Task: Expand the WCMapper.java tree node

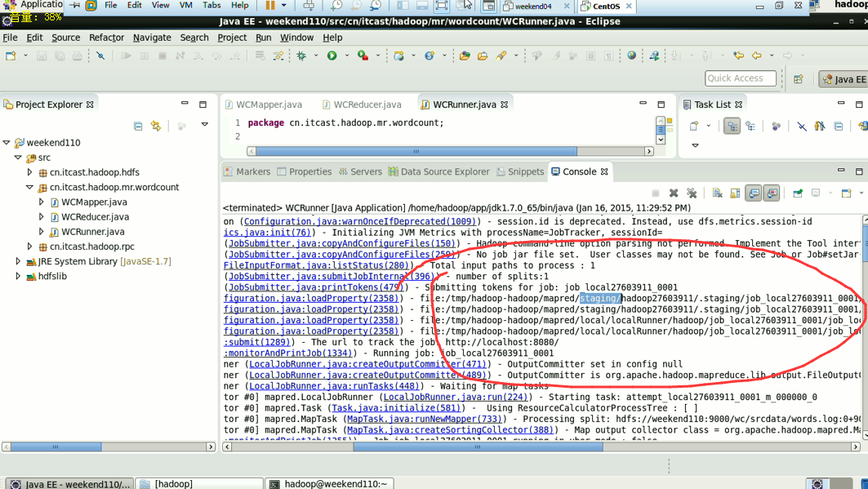Action: [42, 202]
